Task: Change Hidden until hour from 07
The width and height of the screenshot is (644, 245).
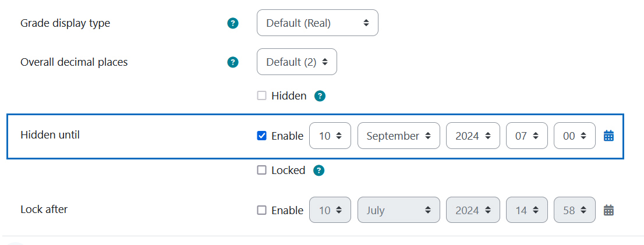Action: point(526,136)
